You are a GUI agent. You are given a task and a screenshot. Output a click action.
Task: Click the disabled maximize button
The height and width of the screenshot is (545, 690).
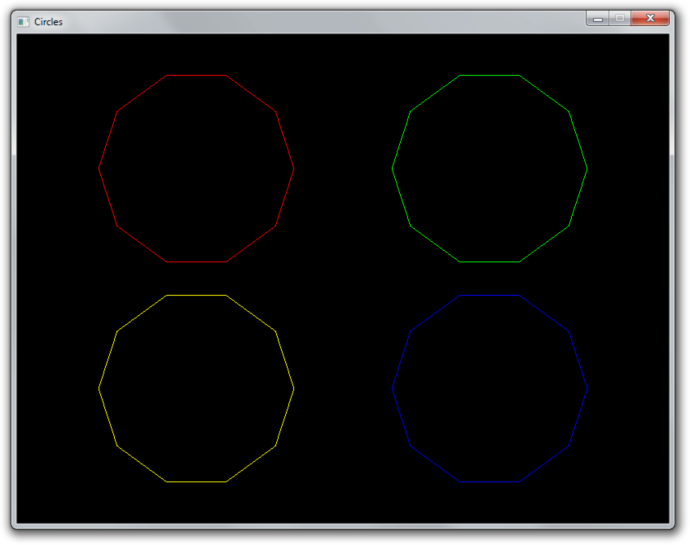coord(620,18)
